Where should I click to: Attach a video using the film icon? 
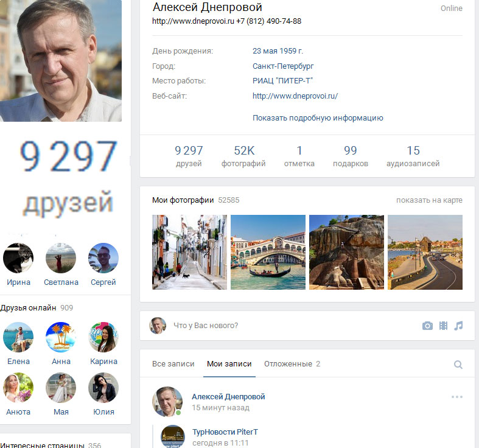pos(443,326)
